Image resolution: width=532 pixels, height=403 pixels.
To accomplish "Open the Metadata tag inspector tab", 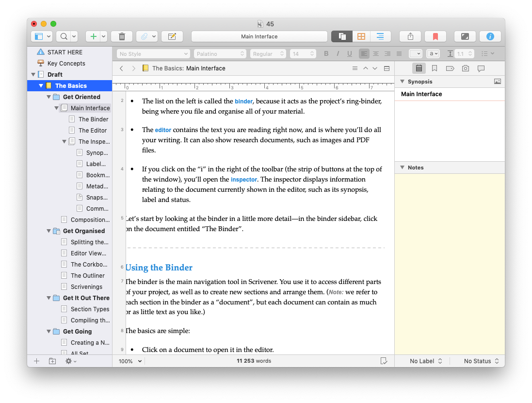I will [450, 68].
